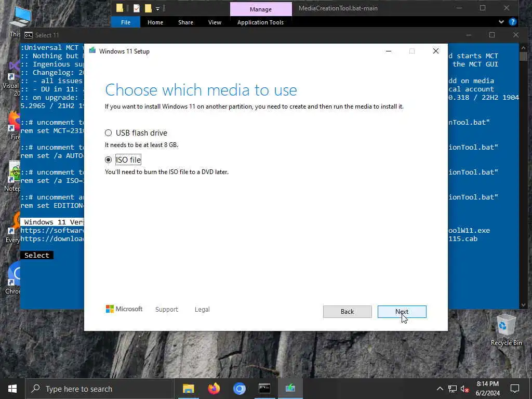This screenshot has width=532, height=399.
Task: Open the clock showing 8:14 PM
Action: click(487, 389)
